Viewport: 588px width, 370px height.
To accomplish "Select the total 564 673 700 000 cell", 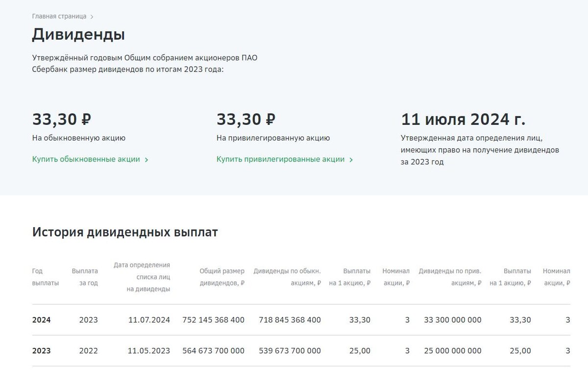I will [213, 351].
